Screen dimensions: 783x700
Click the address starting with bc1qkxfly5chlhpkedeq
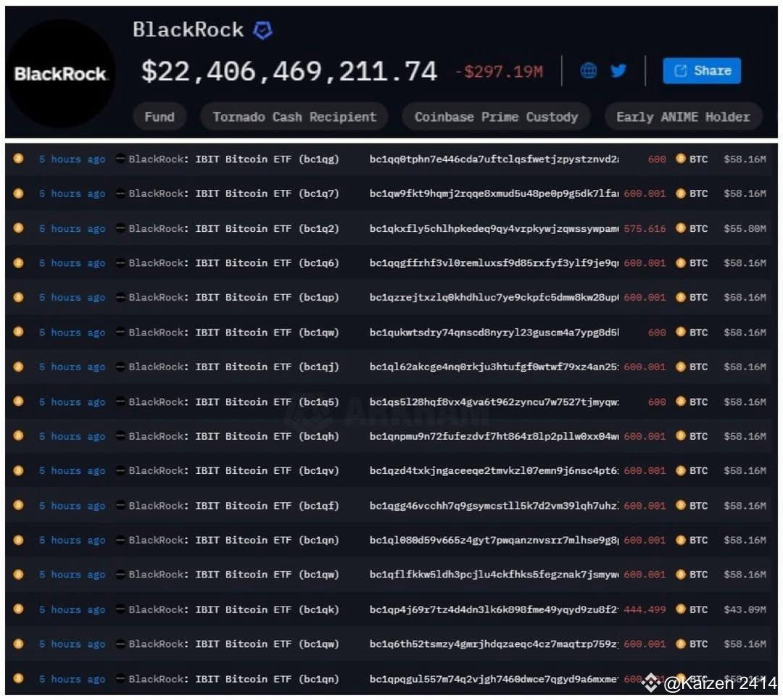493,228
